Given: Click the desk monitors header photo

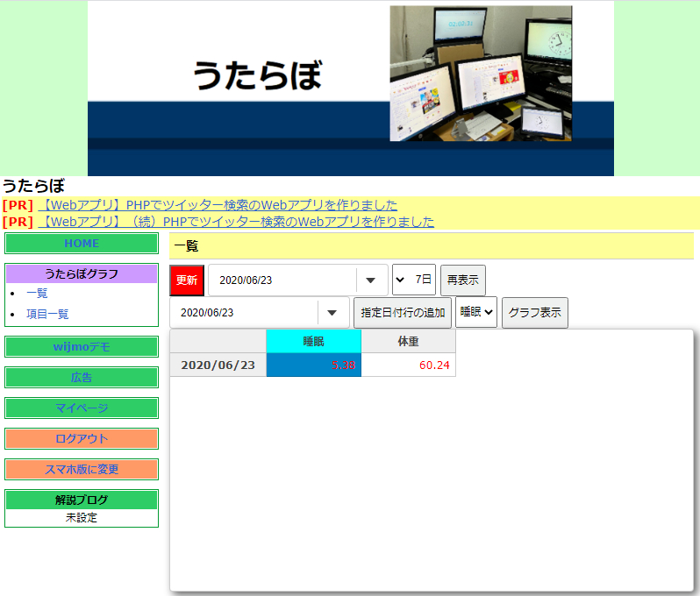Looking at the screenshot, I should 481,74.
